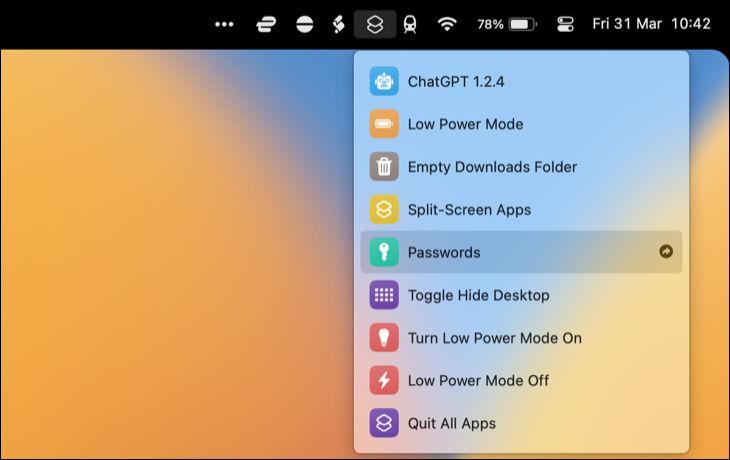The image size is (730, 460).
Task: Run Turn Low Power Mode On shortcut
Action: pyautogui.click(x=521, y=338)
